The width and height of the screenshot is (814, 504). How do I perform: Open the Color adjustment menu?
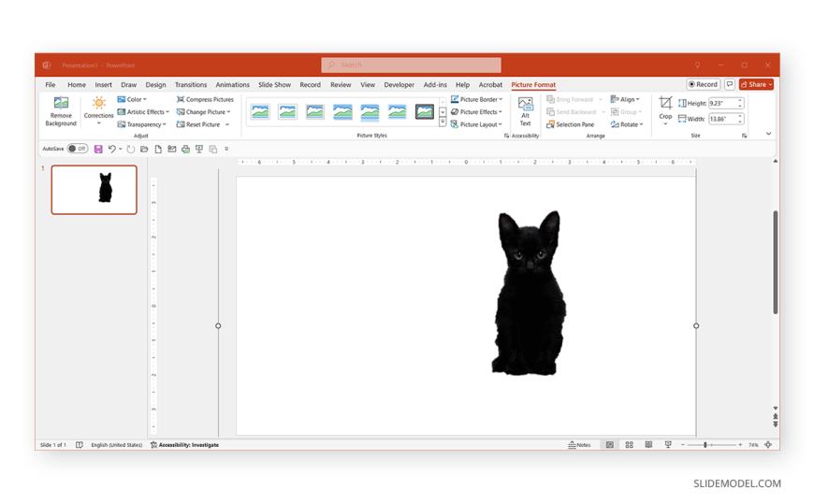(x=132, y=99)
